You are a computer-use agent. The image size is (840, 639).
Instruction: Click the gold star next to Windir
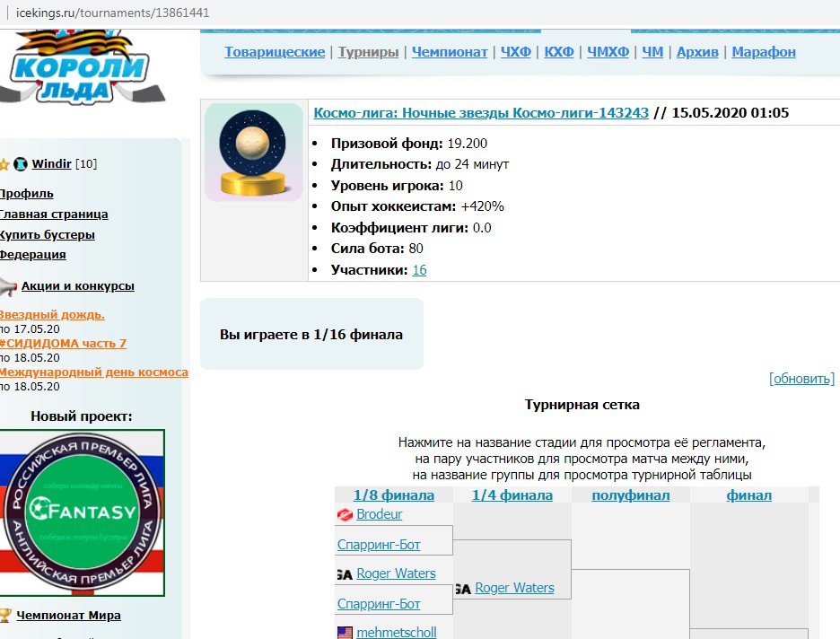pyautogui.click(x=4, y=164)
